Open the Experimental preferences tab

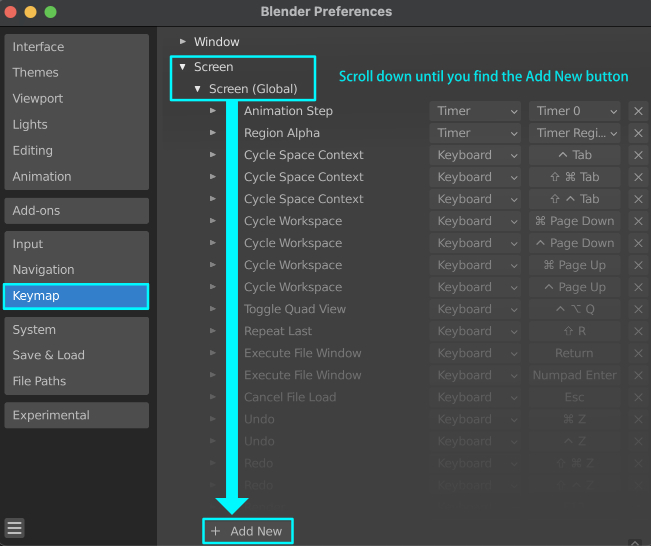point(76,415)
